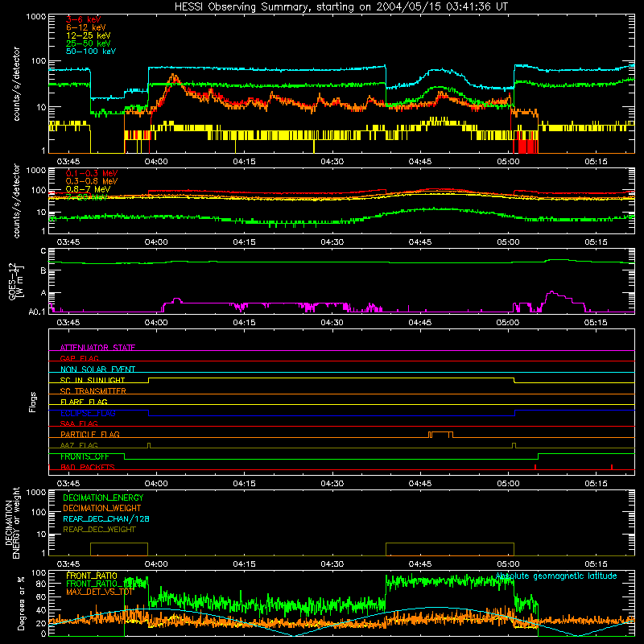Click the vertical 'Flags' axis label
The image size is (644, 644).
click(33, 402)
